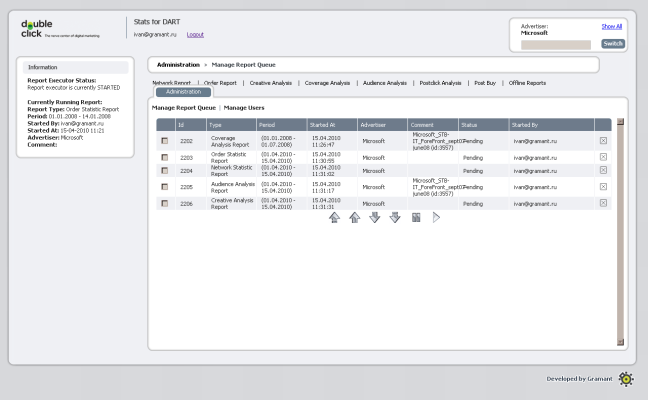This screenshot has width=648, height=400.
Task: Open the Offline Reports tab
Action: 527,83
